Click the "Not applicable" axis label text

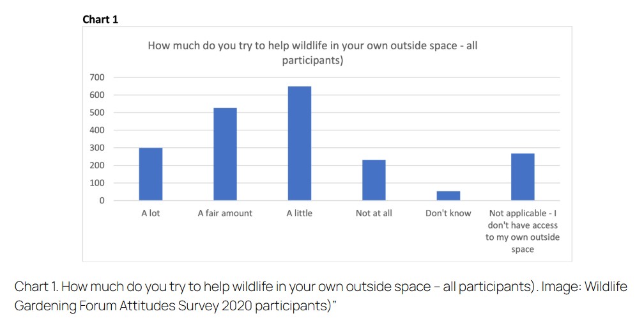click(523, 231)
